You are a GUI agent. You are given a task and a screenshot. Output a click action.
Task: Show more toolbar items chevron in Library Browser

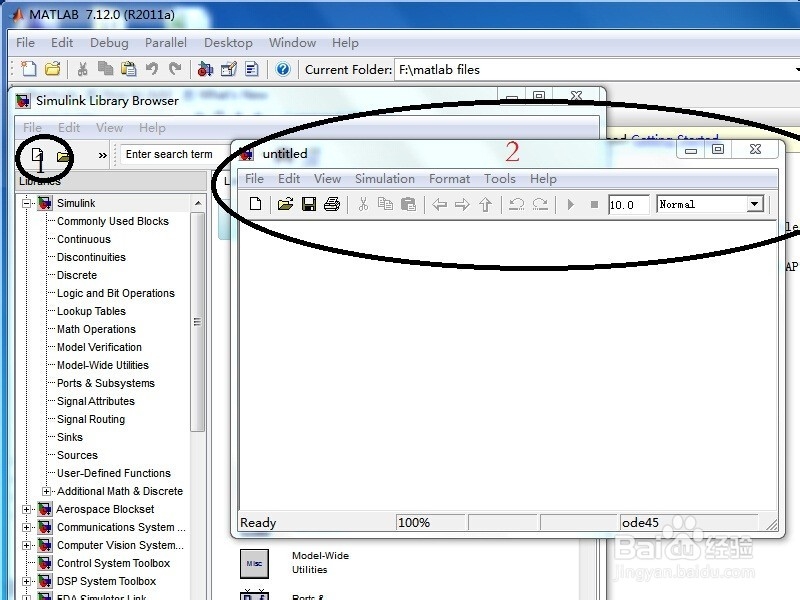(103, 155)
